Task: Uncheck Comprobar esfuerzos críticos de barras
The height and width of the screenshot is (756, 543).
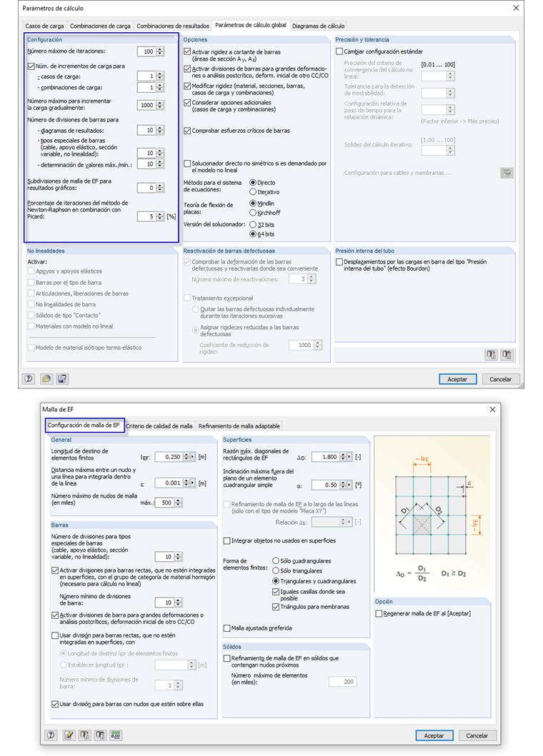Action: click(x=187, y=131)
